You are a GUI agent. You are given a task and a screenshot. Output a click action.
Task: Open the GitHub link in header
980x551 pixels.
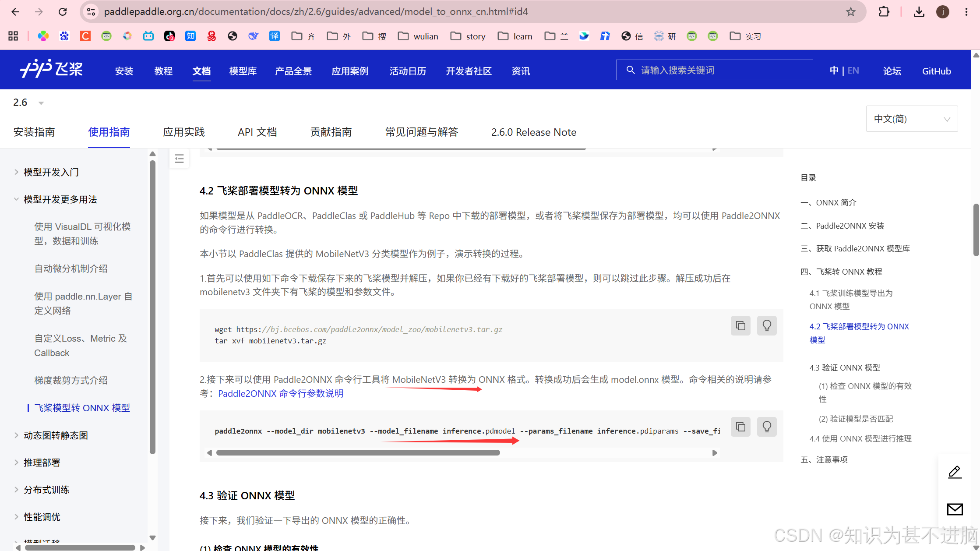pyautogui.click(x=937, y=71)
